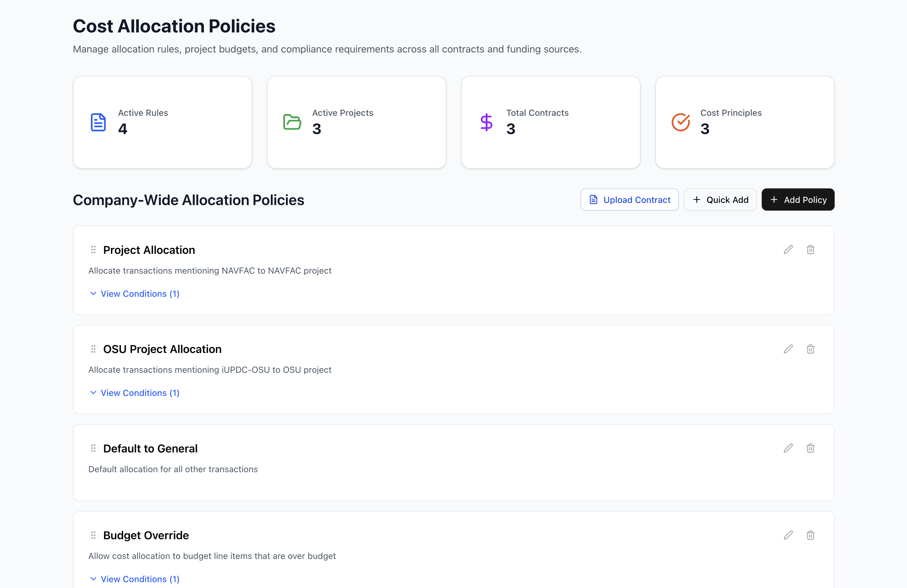Click the Budget Override drag handle

pyautogui.click(x=93, y=535)
